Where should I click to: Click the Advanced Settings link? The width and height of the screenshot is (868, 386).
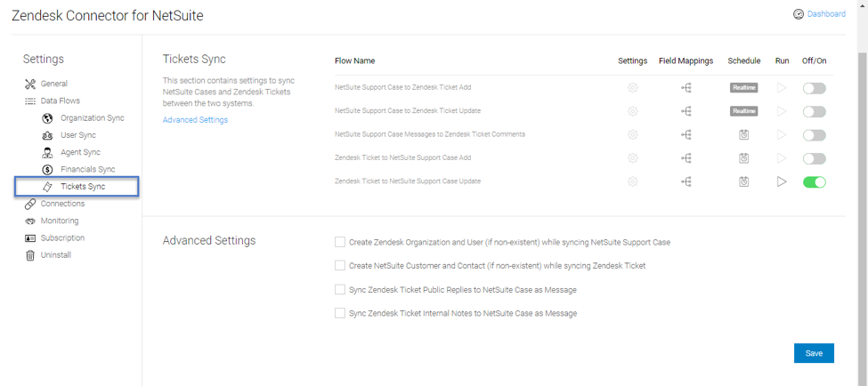(x=195, y=120)
